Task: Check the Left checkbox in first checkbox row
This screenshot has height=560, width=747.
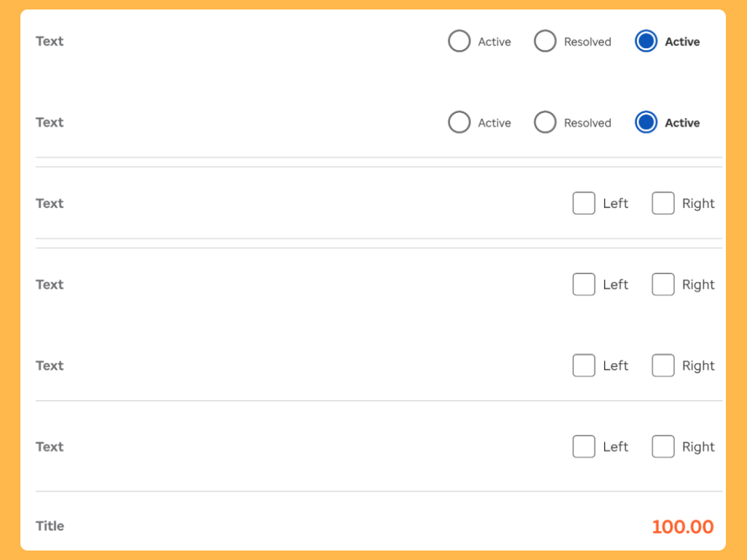Action: pyautogui.click(x=584, y=203)
